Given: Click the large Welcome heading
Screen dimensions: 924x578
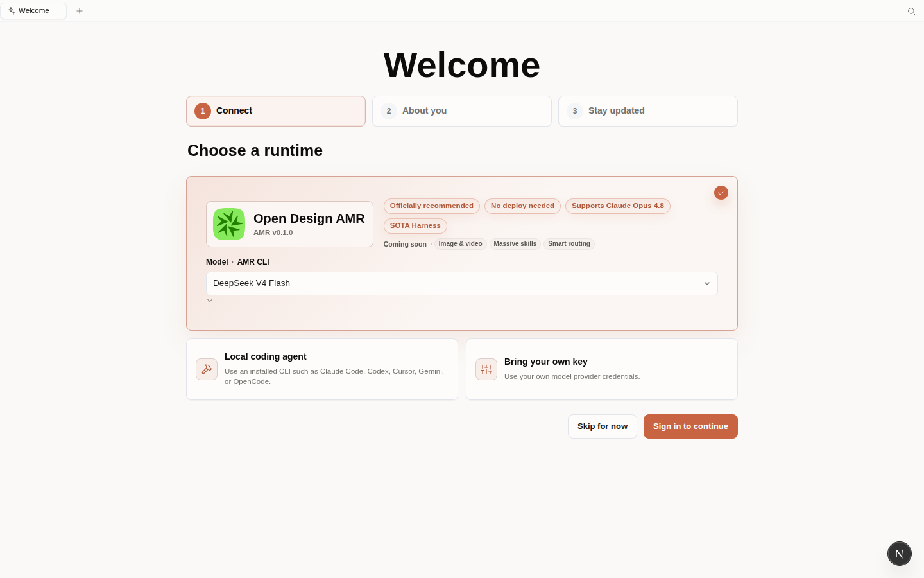Looking at the screenshot, I should (x=462, y=65).
